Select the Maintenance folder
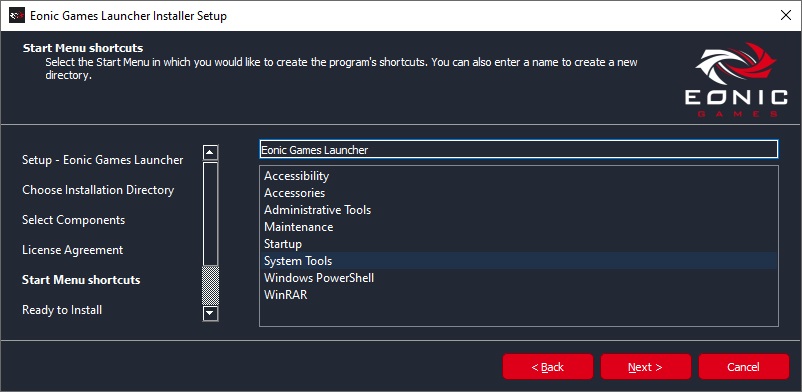 519,227
